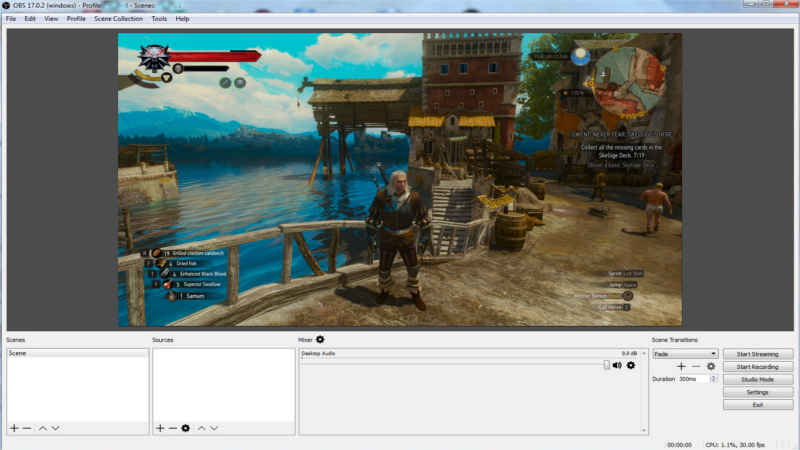Click the CPU usage status text
Screen dimensions: 800x450
735,445
